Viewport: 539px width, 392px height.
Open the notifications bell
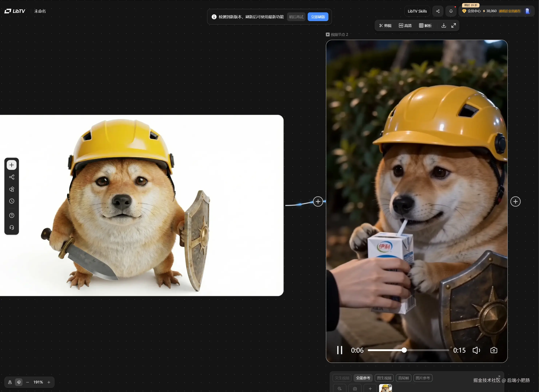pyautogui.click(x=451, y=11)
